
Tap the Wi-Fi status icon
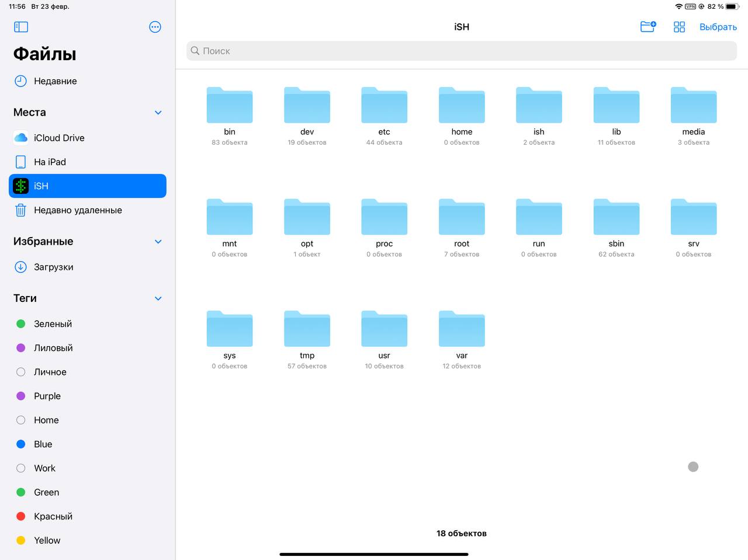[678, 6]
